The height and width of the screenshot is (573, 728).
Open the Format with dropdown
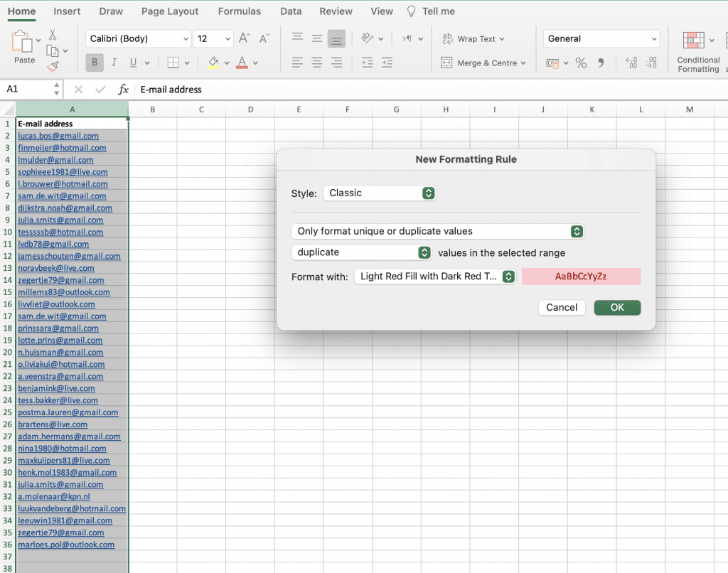tap(435, 277)
